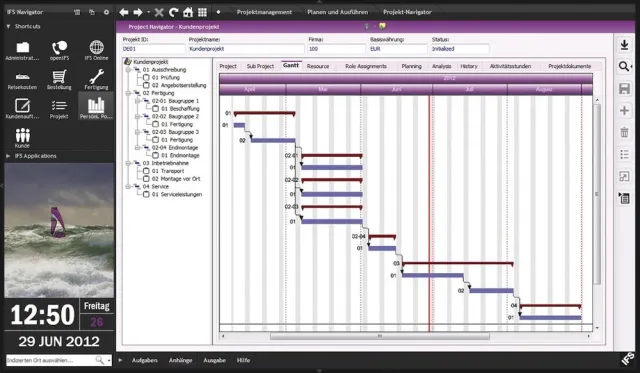Open the Analysis tab
This screenshot has width=640, height=373.
point(442,66)
